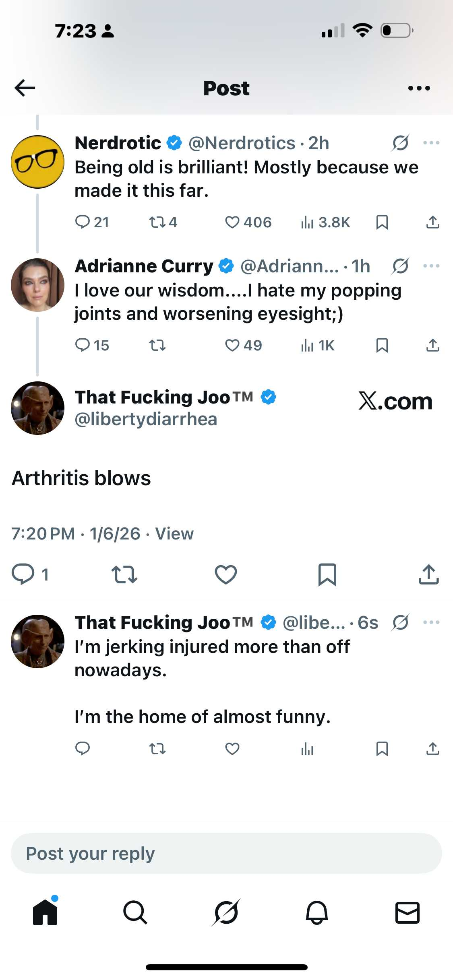Viewport: 453px width, 980px height.
Task: View reply analytics on the 6s reply
Action: coord(307,749)
